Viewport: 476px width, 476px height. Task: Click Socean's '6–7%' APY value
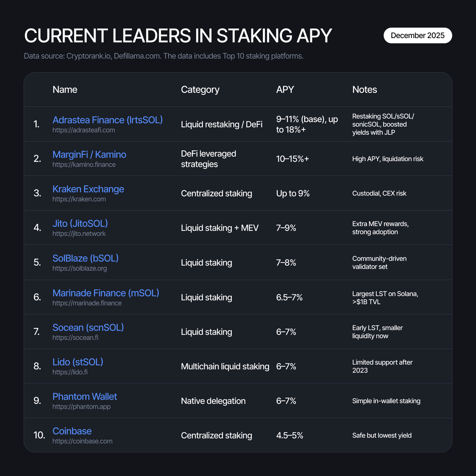tap(286, 332)
